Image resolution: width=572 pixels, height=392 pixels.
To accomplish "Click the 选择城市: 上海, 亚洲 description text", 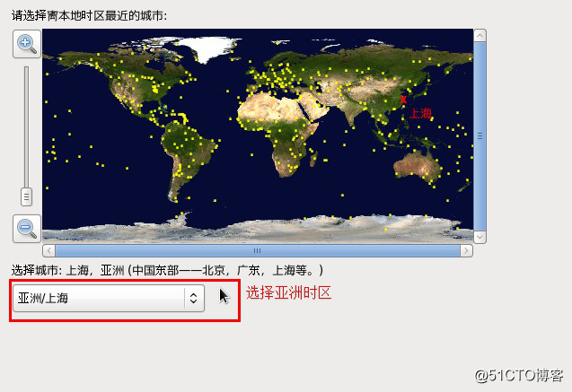I will (x=167, y=270).
